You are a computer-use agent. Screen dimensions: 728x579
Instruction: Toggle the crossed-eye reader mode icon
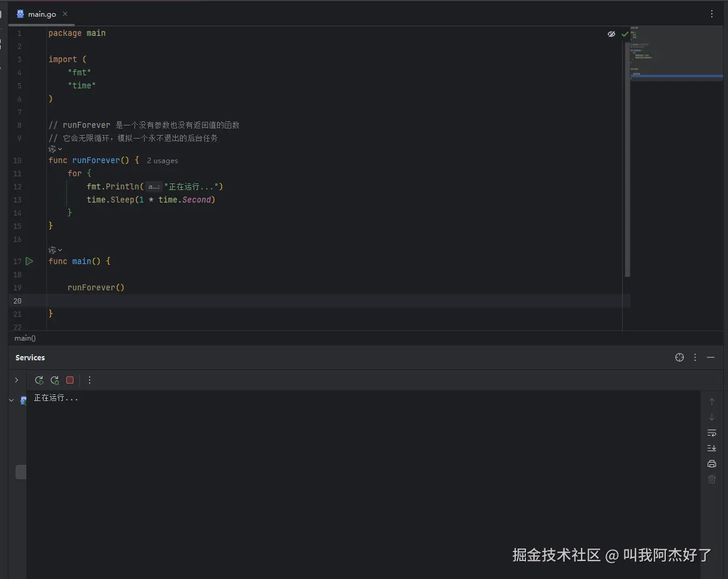[611, 34]
